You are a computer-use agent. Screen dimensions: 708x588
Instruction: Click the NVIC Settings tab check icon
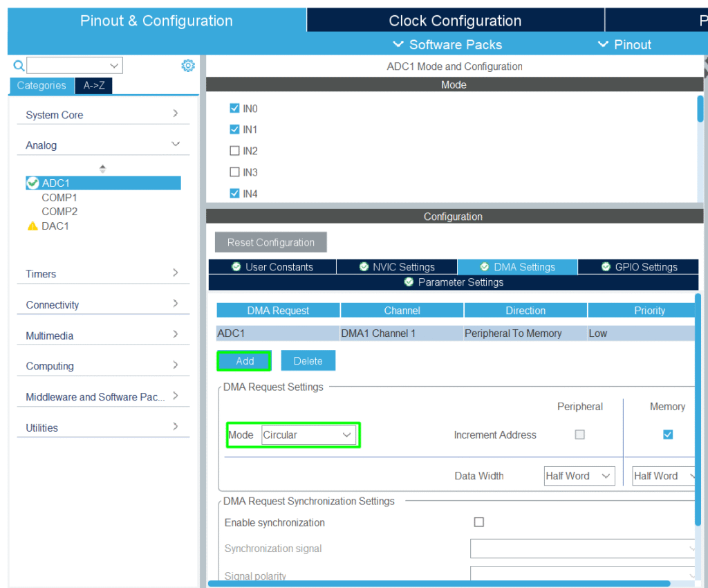tap(364, 267)
